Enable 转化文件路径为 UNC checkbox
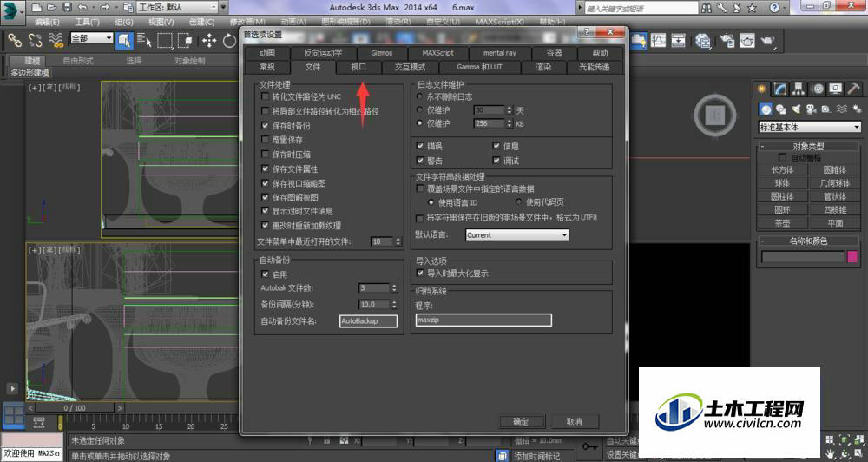This screenshot has height=462, width=868. coord(265,96)
